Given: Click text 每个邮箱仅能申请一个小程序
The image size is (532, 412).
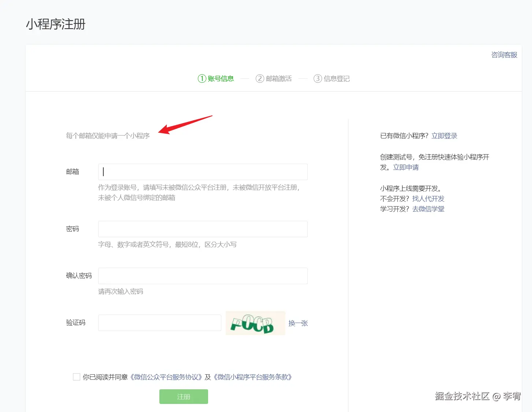Looking at the screenshot, I should click(x=108, y=136).
